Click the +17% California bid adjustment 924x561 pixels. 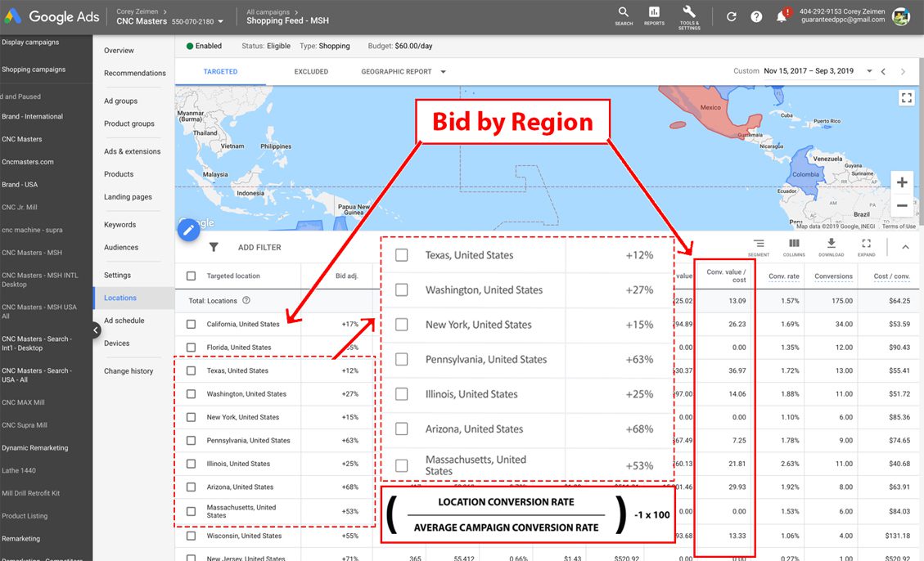tap(350, 325)
